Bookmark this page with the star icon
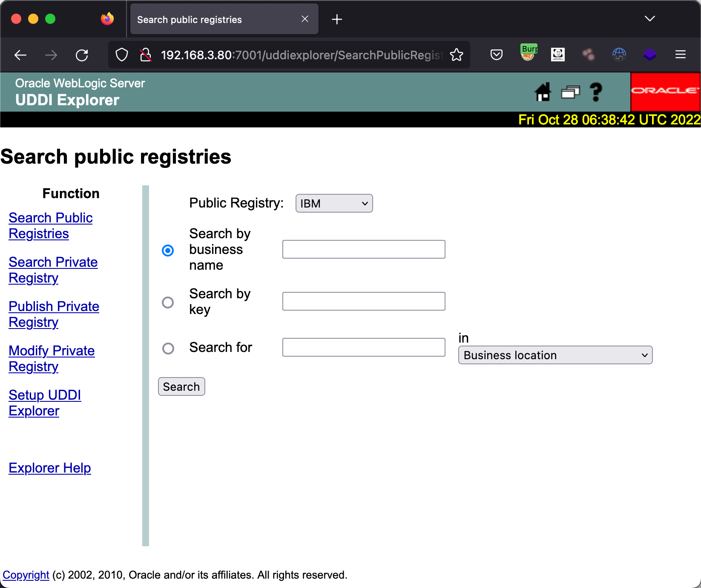This screenshot has width=701, height=588. [457, 55]
